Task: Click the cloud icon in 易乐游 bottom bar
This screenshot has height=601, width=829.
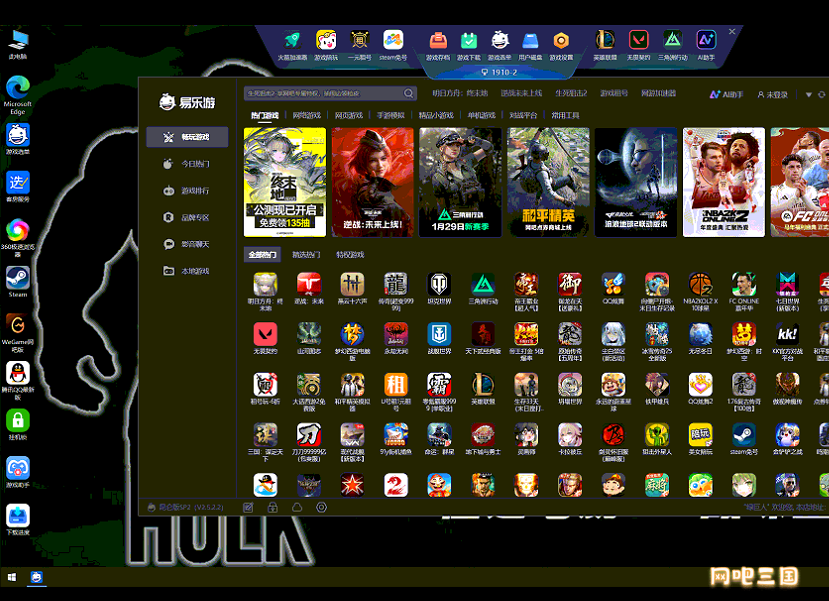Action: click(x=297, y=507)
